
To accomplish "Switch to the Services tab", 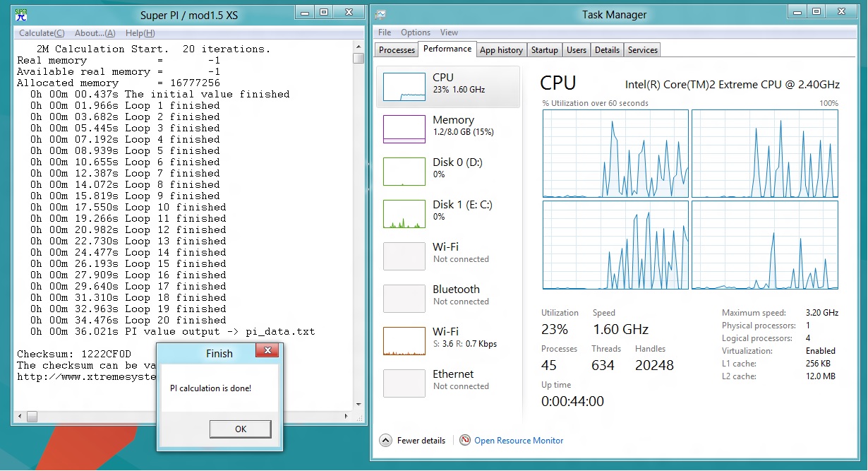I will [643, 50].
